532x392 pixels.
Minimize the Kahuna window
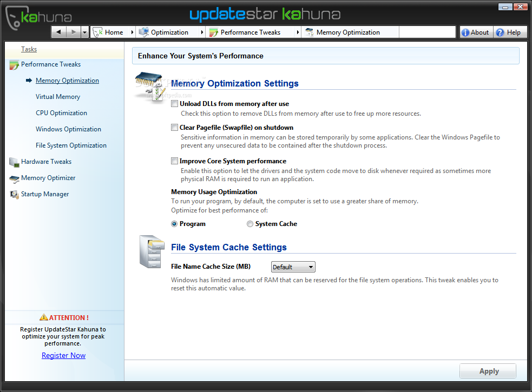click(505, 7)
